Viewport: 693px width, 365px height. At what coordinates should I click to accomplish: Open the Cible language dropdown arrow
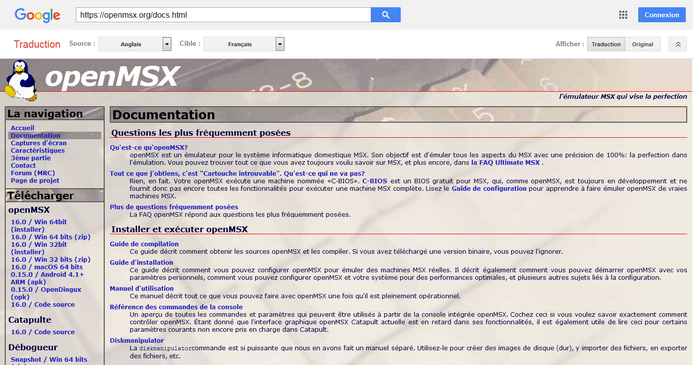click(280, 44)
